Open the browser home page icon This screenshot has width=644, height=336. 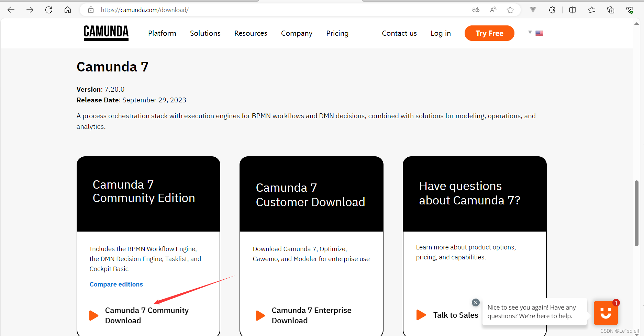68,10
